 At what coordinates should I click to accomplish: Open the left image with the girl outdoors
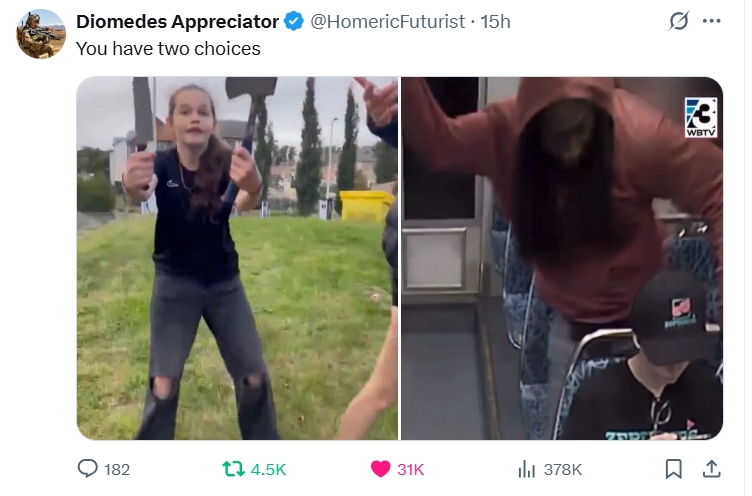pos(237,258)
